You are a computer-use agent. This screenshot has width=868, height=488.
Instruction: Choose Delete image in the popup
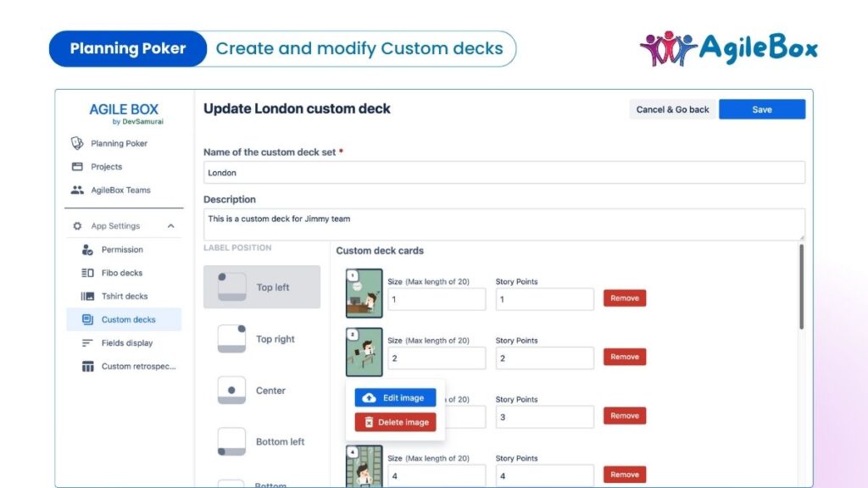coord(395,422)
